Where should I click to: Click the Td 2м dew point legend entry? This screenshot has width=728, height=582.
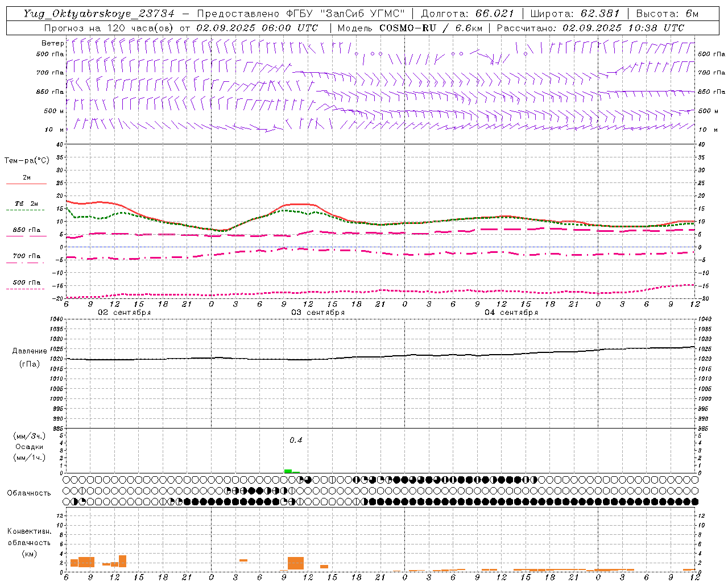click(x=27, y=203)
